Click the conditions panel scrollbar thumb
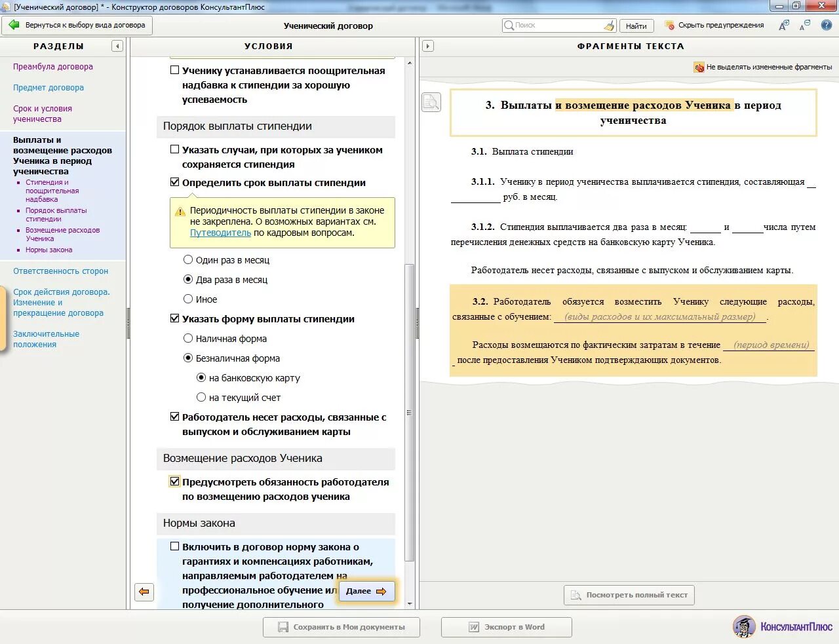The height and width of the screenshot is (644, 839). [x=410, y=413]
